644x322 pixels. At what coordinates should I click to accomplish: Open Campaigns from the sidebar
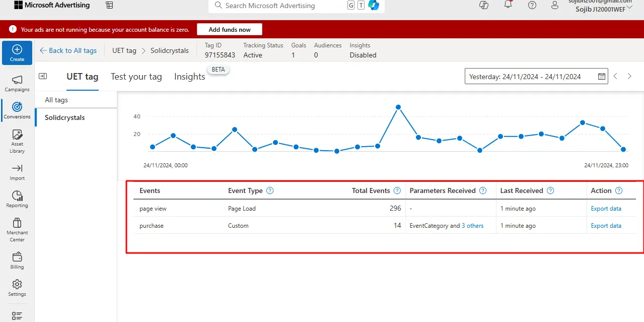(x=17, y=83)
